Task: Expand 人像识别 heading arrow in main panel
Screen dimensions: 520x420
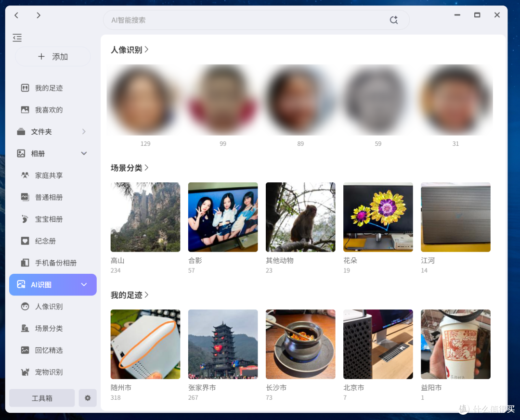Action: point(146,50)
